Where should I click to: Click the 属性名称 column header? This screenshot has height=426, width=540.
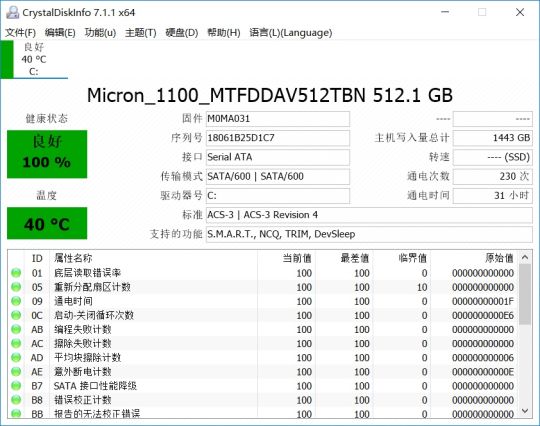154,258
